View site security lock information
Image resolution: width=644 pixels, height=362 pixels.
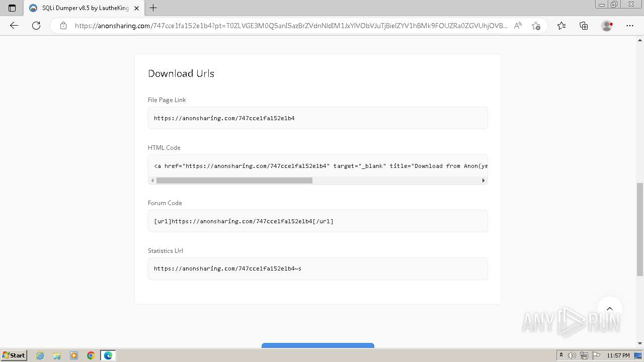63,26
